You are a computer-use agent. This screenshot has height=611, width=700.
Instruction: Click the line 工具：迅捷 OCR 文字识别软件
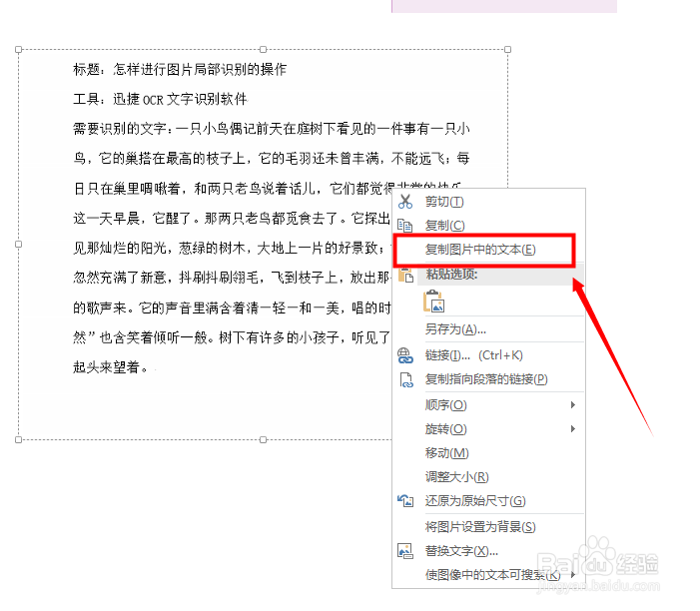tap(160, 99)
